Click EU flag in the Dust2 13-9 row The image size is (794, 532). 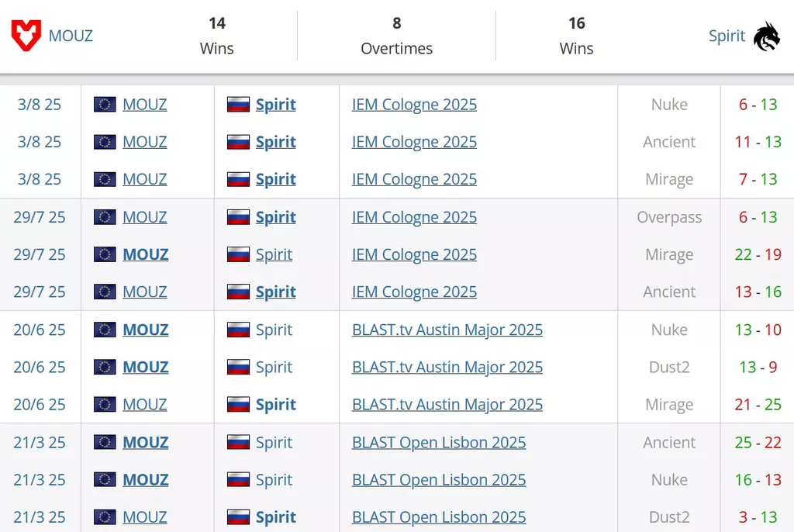[x=105, y=367]
